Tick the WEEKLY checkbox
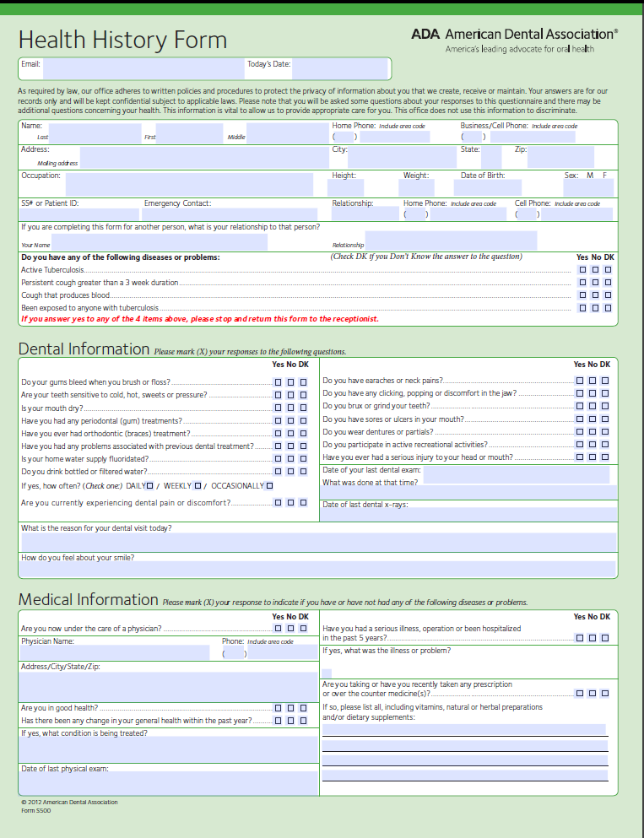This screenshot has width=644, height=838. [198, 486]
